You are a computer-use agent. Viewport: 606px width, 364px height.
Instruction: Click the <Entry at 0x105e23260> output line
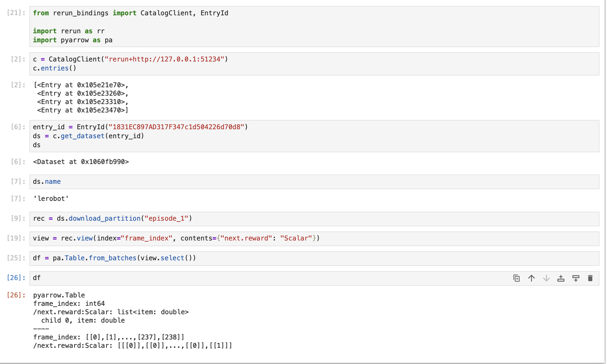(x=82, y=94)
